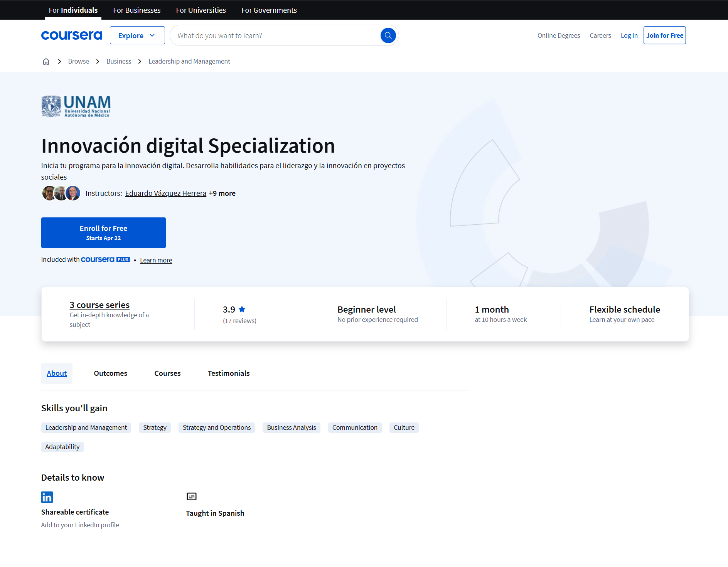The image size is (728, 567).
Task: Click the 'Flexible schedule' text
Action: click(625, 310)
